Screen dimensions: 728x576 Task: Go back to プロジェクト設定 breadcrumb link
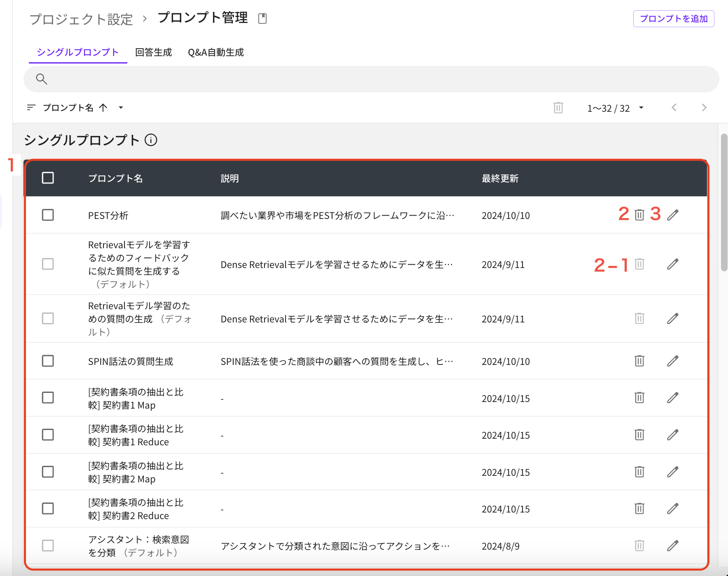pyautogui.click(x=81, y=19)
